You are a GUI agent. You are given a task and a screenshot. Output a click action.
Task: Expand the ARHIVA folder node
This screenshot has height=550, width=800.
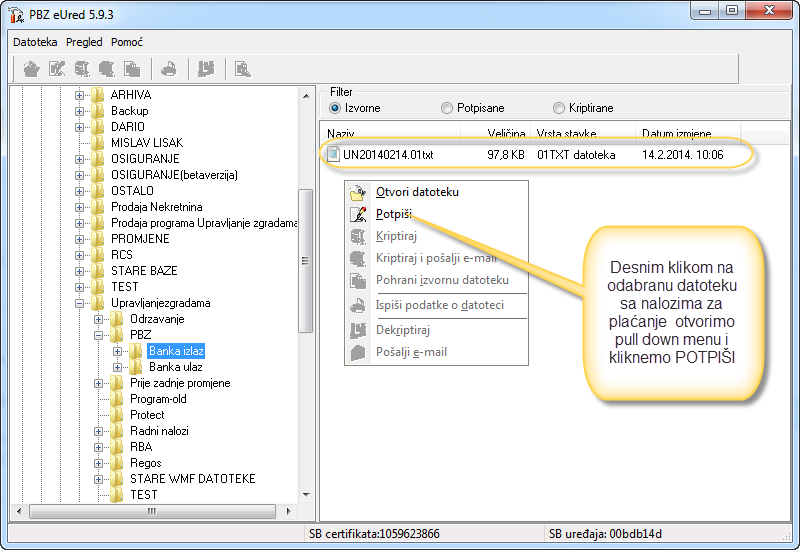[79, 95]
